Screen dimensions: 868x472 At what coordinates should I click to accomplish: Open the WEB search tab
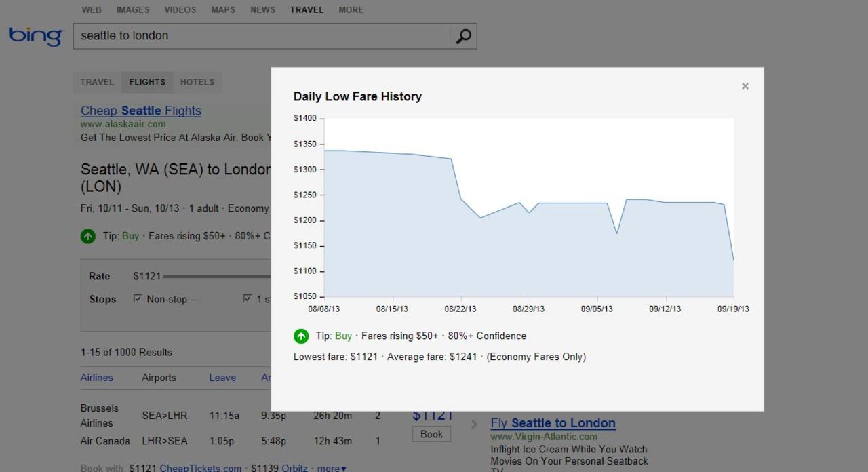pos(92,9)
